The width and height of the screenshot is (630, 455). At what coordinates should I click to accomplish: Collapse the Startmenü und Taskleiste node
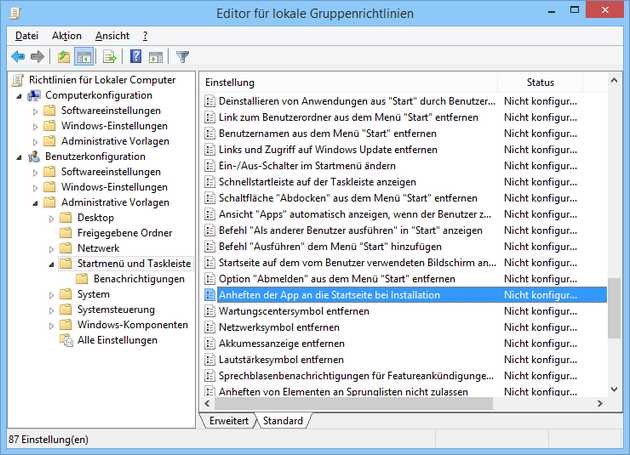click(52, 264)
